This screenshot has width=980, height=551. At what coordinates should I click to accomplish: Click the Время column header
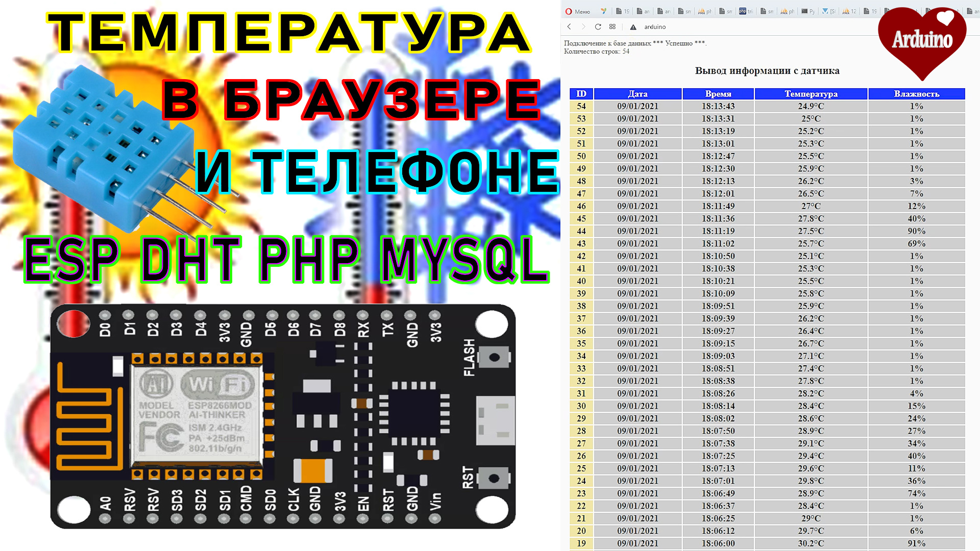click(718, 94)
